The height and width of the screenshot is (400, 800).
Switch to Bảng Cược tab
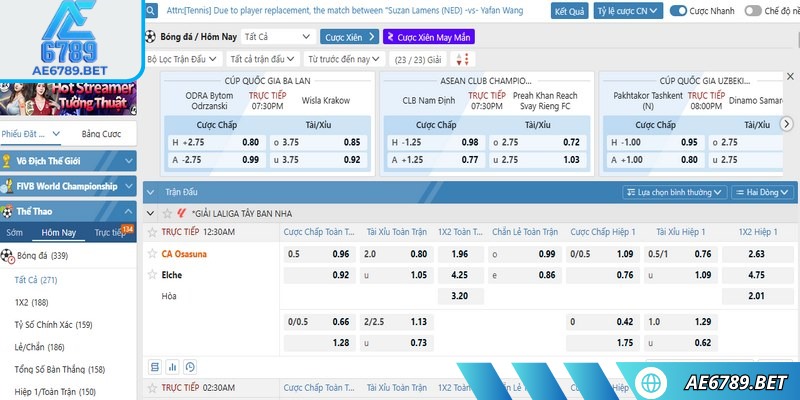(x=101, y=134)
